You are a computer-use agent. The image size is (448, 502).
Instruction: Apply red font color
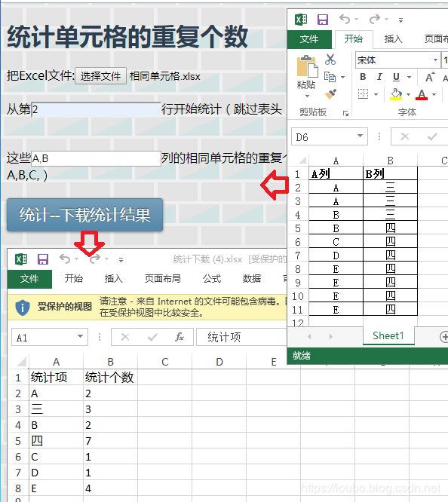pyautogui.click(x=422, y=94)
